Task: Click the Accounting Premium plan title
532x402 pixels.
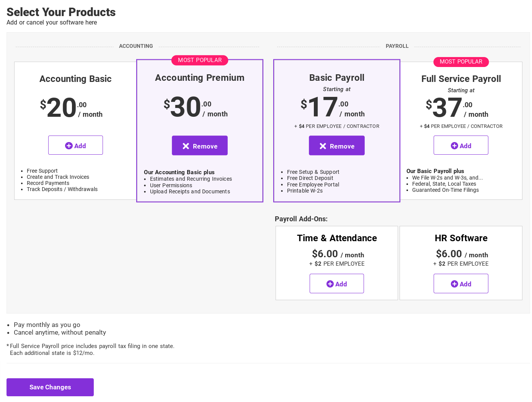Action: pos(200,78)
